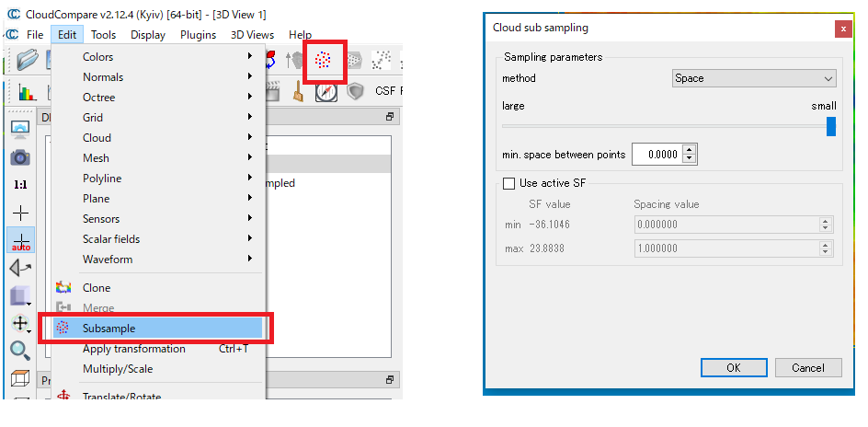Viewport: 868px width, 427px height.
Task: Click the CloudCompare logo in the menu bar
Action: point(12,34)
